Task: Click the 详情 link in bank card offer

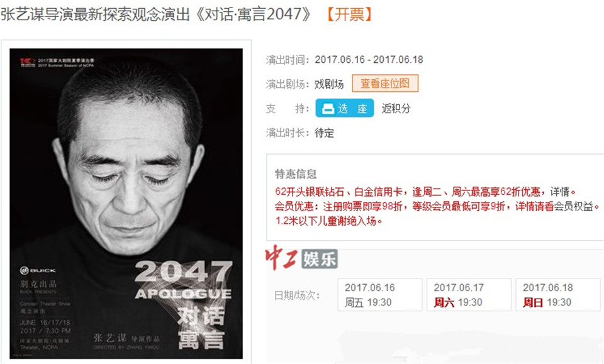Action: (x=560, y=192)
